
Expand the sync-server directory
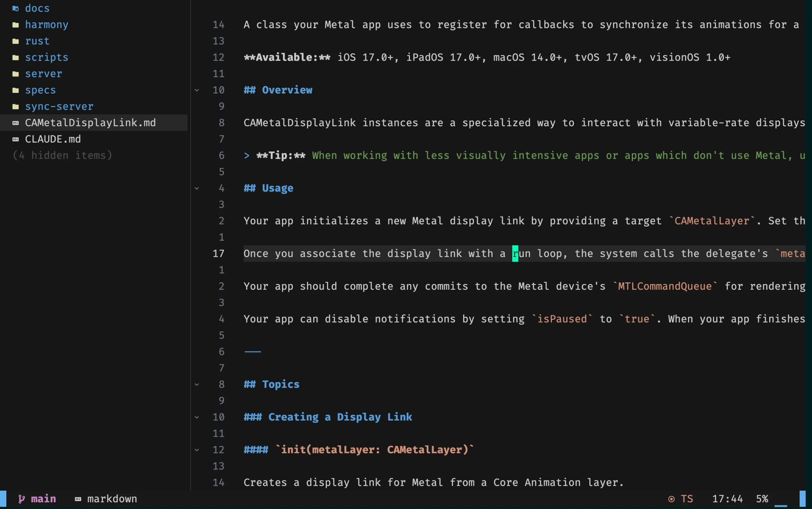coord(59,106)
